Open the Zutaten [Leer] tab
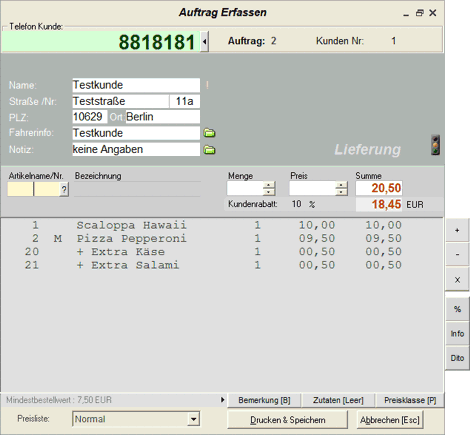This screenshot has width=470, height=435. (x=338, y=400)
